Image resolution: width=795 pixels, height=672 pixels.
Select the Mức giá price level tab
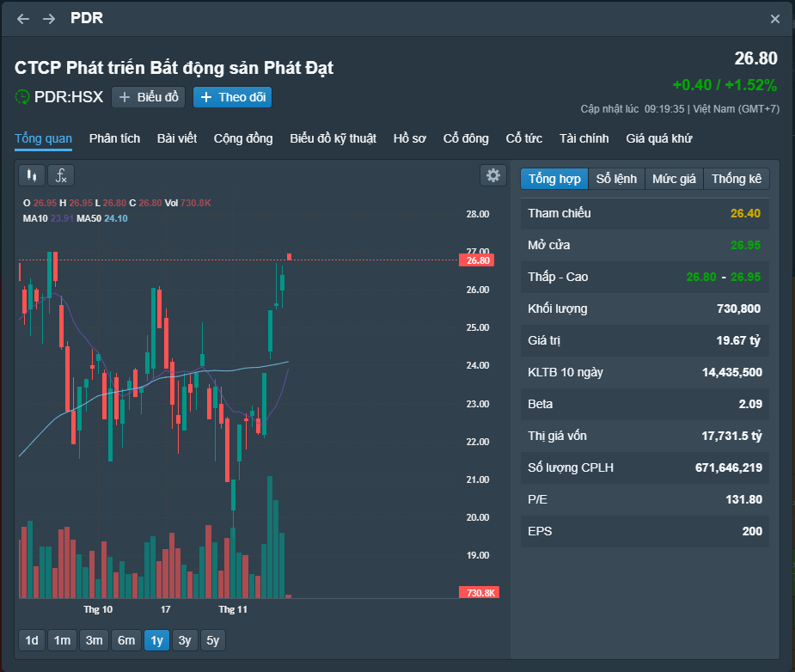(674, 179)
